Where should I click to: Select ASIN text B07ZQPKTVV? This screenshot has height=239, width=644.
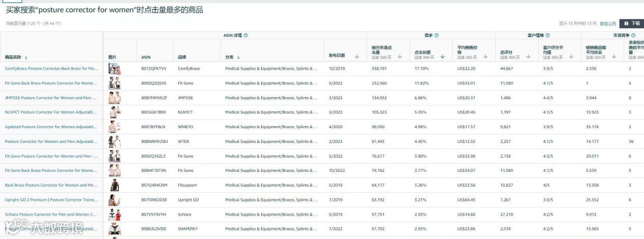154,68
